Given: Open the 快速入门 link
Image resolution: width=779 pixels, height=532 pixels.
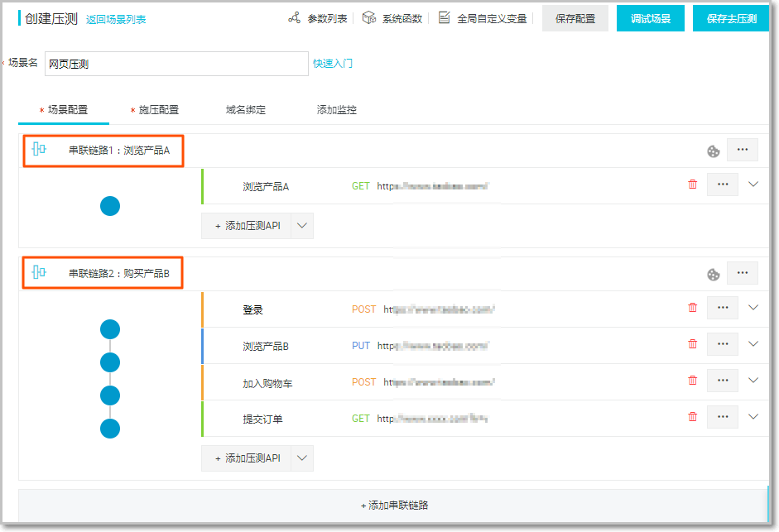Looking at the screenshot, I should [333, 64].
